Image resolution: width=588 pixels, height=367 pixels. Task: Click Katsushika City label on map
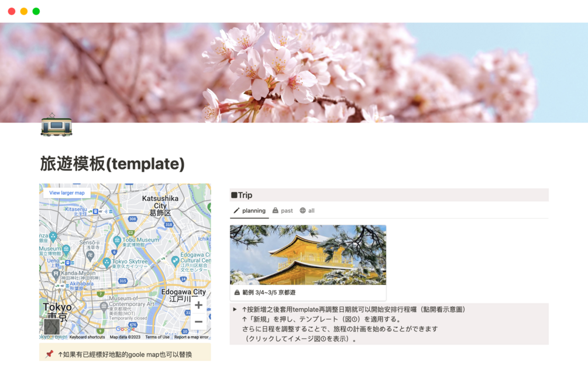[x=160, y=205]
